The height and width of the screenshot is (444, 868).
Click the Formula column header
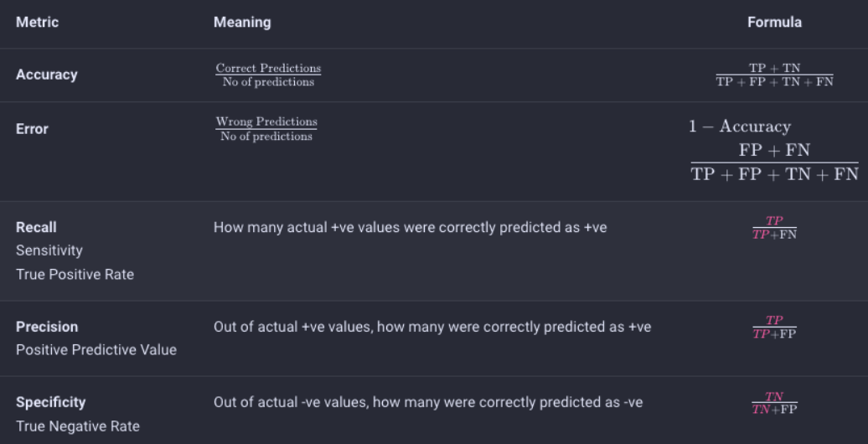pyautogui.click(x=774, y=22)
